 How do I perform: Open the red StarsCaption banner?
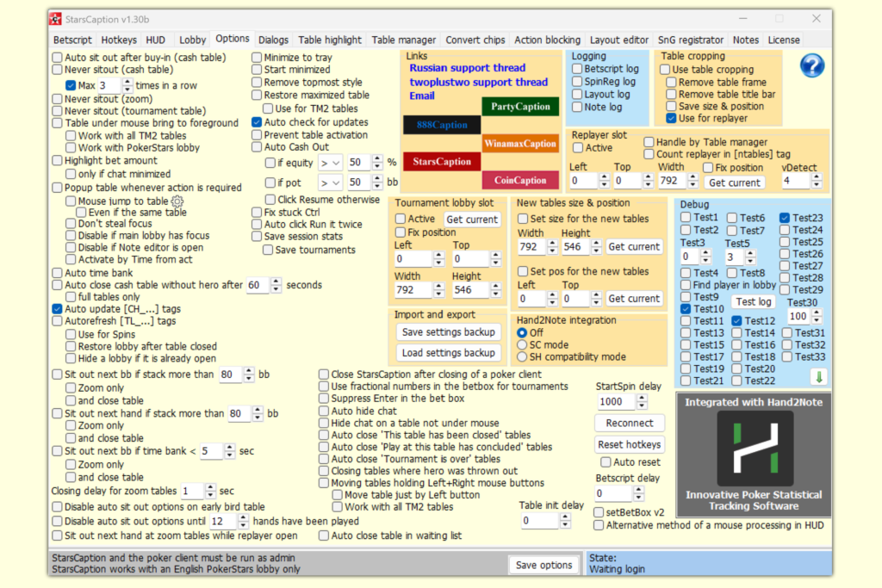coord(442,162)
